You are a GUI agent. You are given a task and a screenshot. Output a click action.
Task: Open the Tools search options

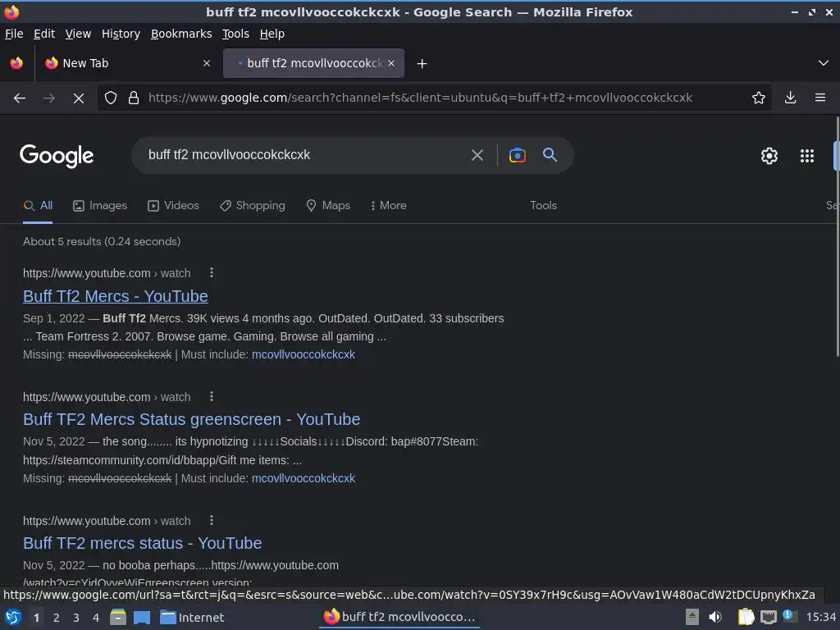pyautogui.click(x=543, y=206)
